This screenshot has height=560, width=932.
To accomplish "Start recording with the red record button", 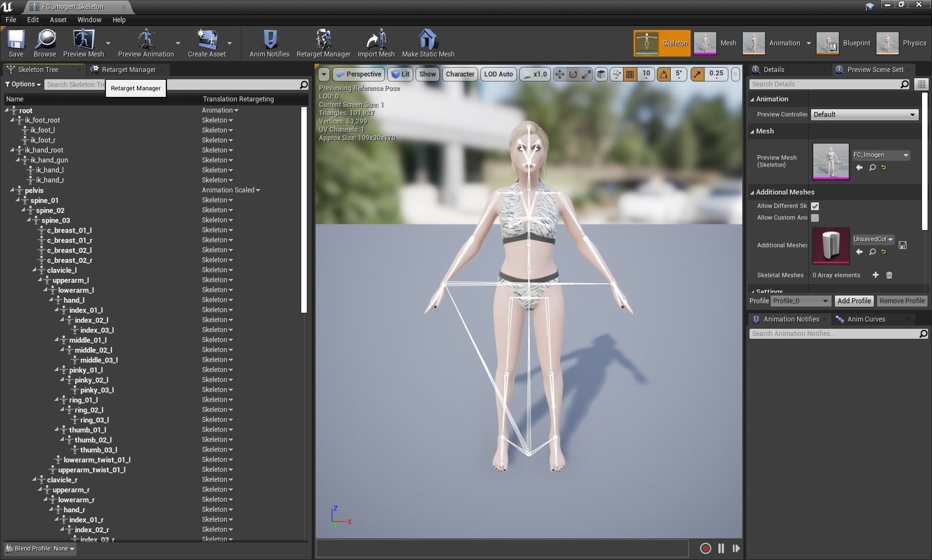I will tap(705, 548).
